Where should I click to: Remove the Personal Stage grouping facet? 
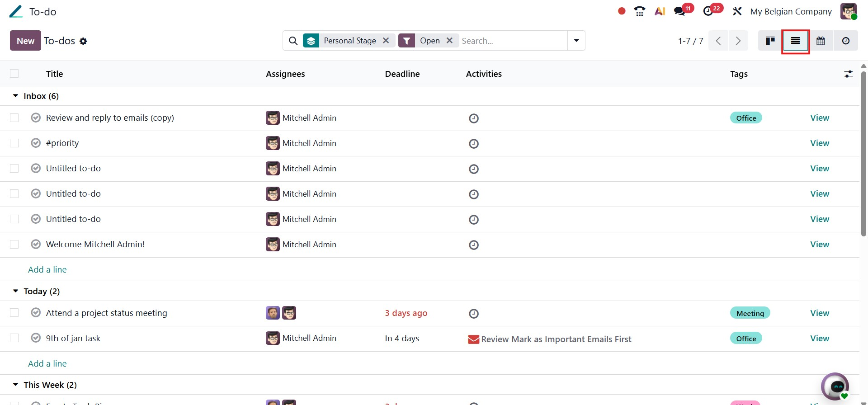pos(386,40)
